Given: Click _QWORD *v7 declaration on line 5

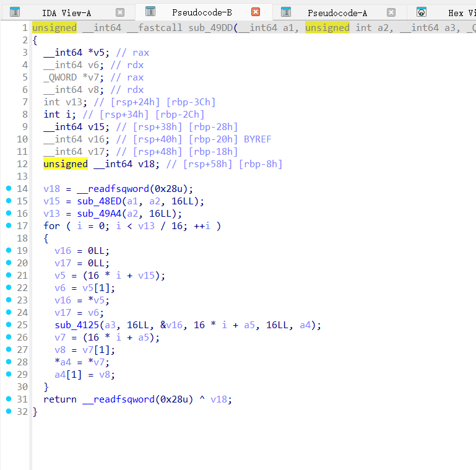Looking at the screenshot, I should [x=74, y=77].
